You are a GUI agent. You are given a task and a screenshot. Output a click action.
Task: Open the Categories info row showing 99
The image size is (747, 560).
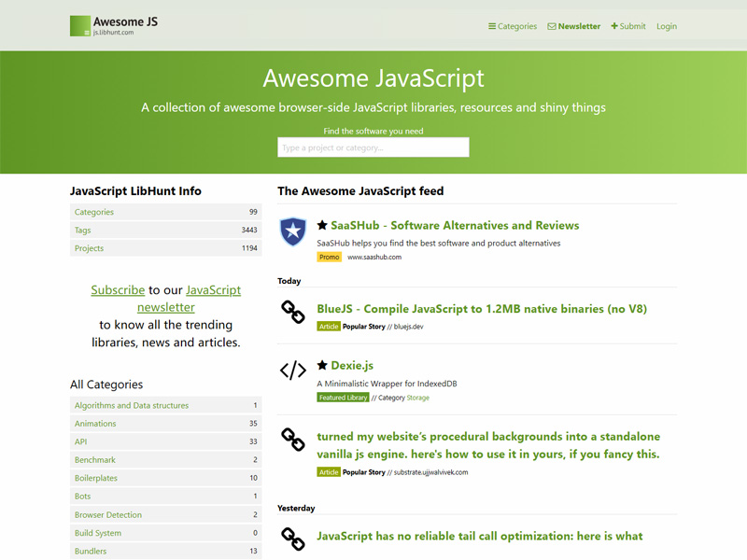tap(166, 212)
